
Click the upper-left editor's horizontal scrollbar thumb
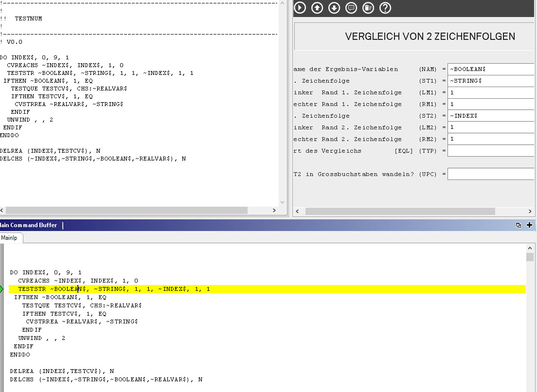pos(127,210)
